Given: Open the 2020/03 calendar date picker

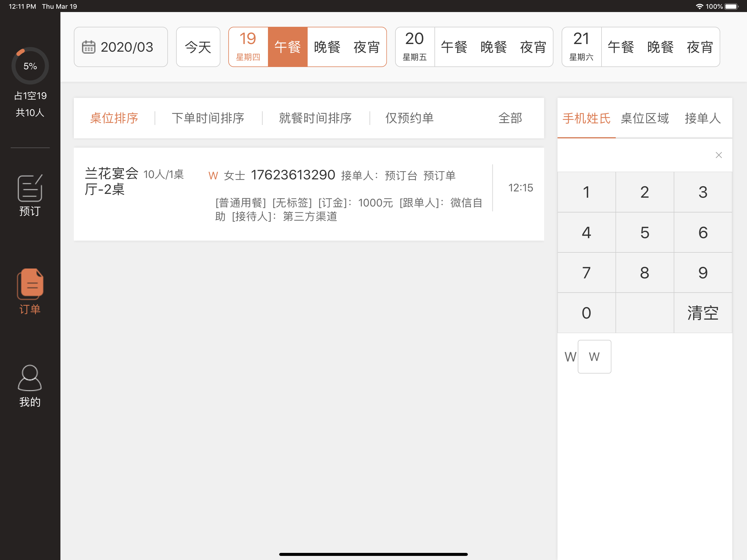Looking at the screenshot, I should (x=121, y=47).
